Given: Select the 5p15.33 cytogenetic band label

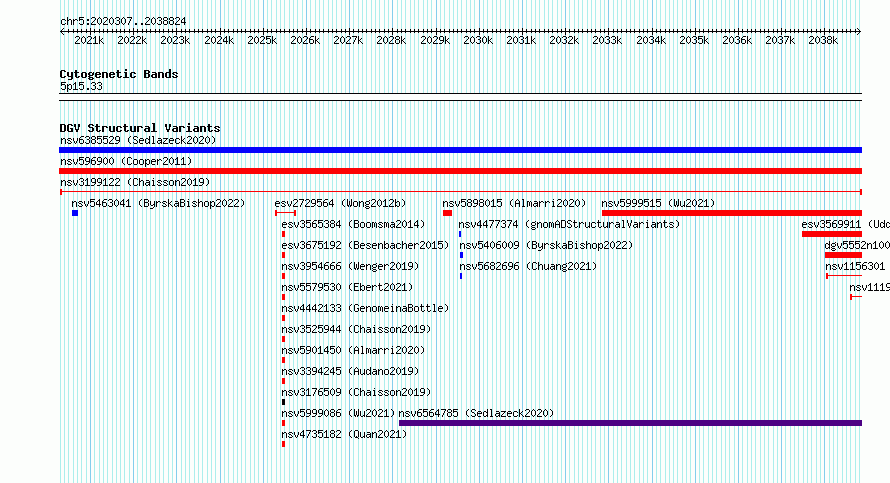Looking at the screenshot, I should tap(81, 86).
